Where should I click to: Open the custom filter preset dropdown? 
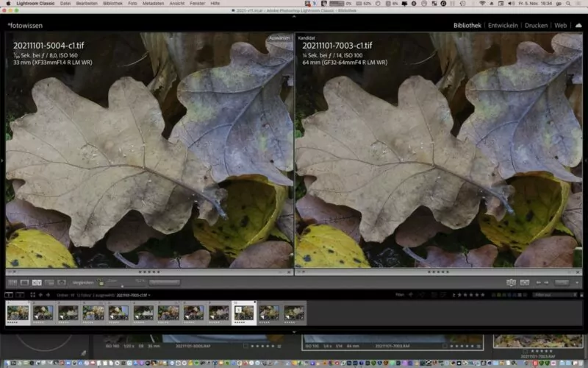(555, 295)
